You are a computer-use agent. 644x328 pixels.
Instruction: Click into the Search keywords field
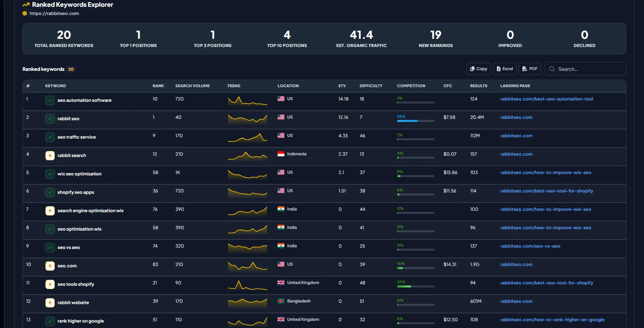[x=585, y=69]
